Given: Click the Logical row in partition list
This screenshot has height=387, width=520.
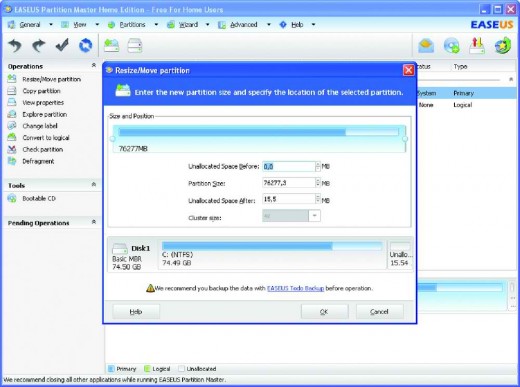Looking at the screenshot, I should coord(467,105).
